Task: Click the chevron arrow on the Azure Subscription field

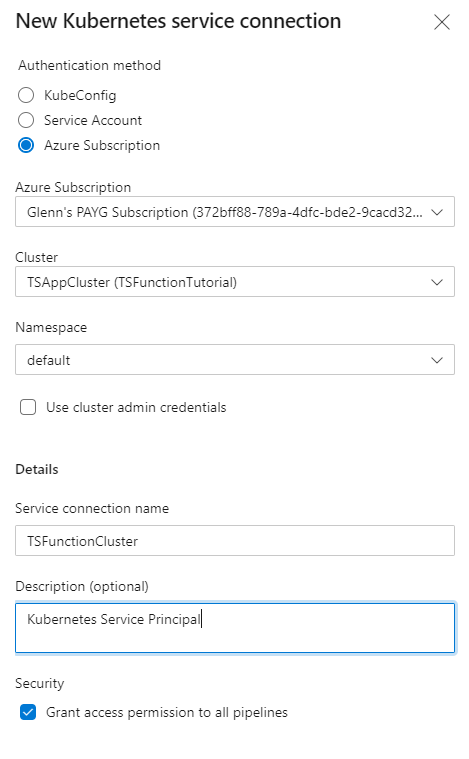Action: point(437,212)
